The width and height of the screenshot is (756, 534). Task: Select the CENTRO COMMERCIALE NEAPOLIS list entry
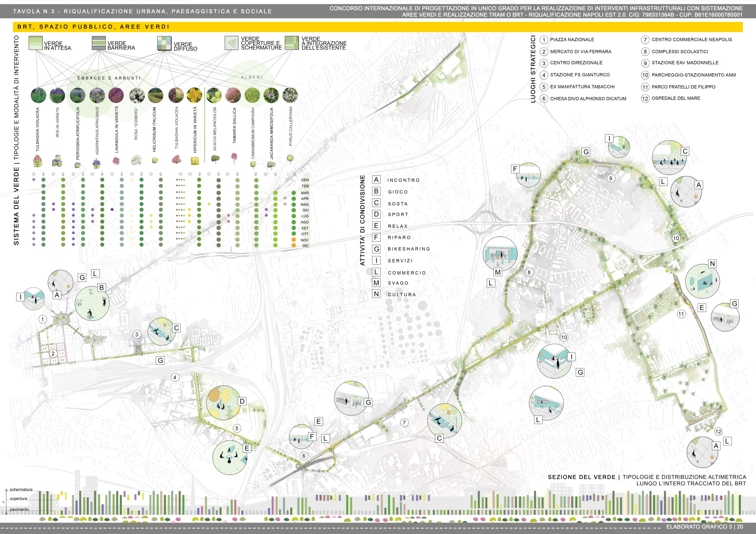coord(692,40)
